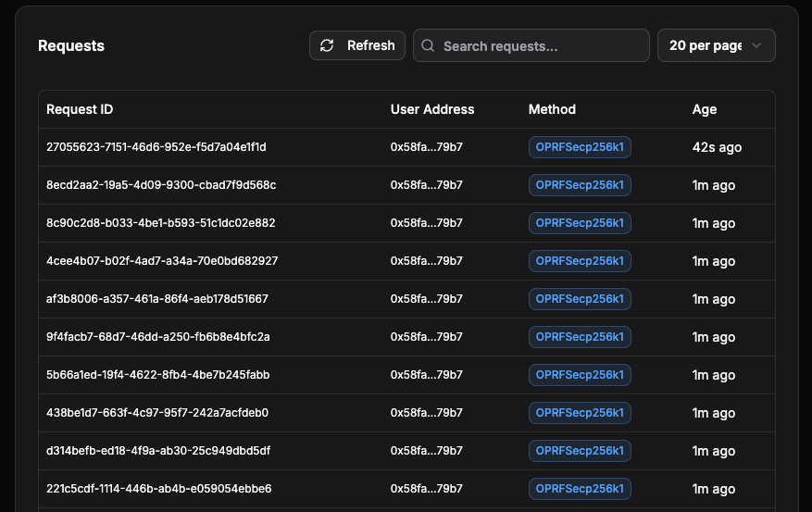Click OPRFSecp256k1 badge in the 27055623 row
812x512 pixels.
tap(580, 147)
